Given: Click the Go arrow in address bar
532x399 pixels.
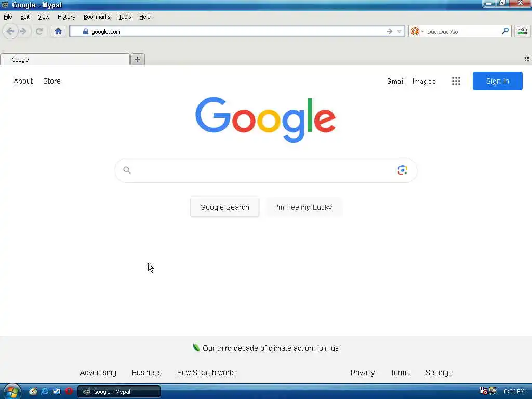Looking at the screenshot, I should tap(390, 32).
